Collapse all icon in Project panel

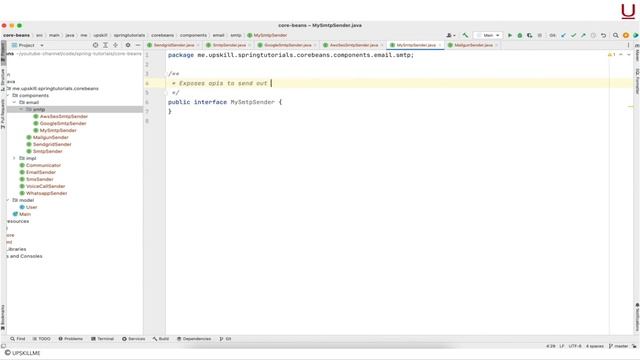116,45
